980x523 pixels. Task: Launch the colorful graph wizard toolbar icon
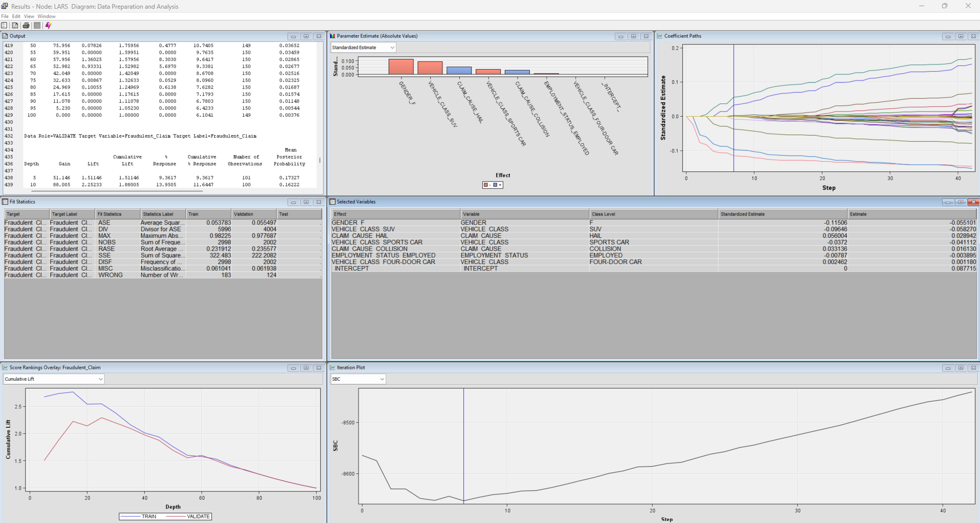click(48, 25)
